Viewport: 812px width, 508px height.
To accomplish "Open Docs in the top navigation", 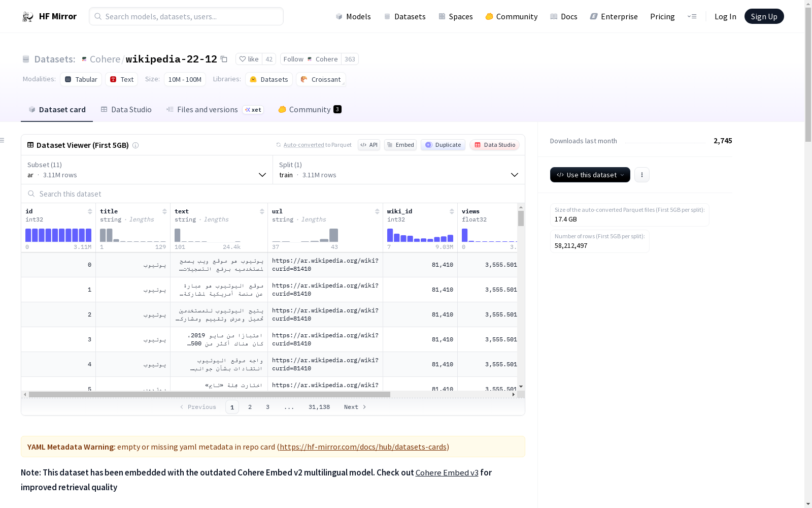I will point(564,16).
